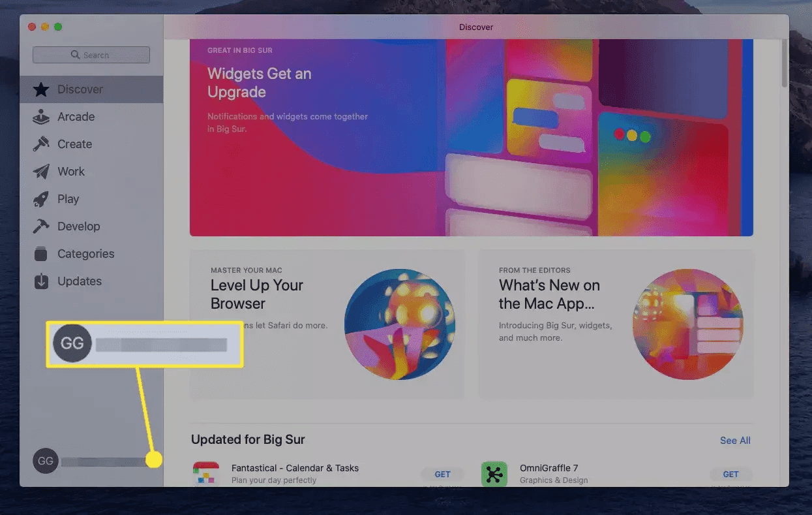The image size is (812, 515).
Task: Click See All for Updated for Big Sur
Action: pos(735,441)
